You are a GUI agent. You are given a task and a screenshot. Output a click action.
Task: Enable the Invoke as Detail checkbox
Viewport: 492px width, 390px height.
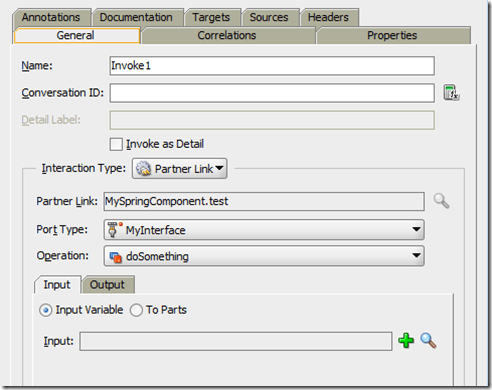[116, 144]
